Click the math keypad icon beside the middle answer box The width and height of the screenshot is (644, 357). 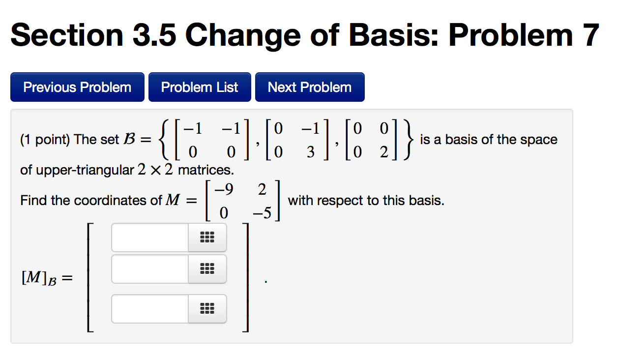(207, 269)
